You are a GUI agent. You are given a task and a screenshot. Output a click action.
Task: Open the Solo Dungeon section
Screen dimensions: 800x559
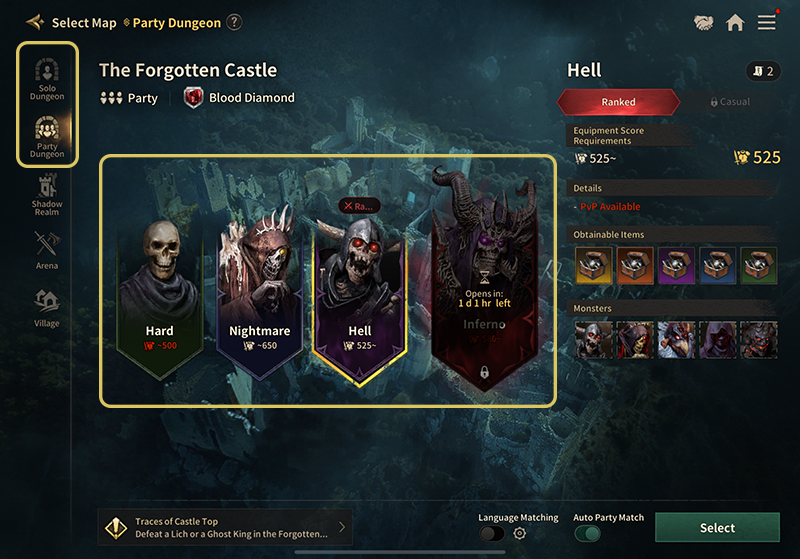coord(47,79)
